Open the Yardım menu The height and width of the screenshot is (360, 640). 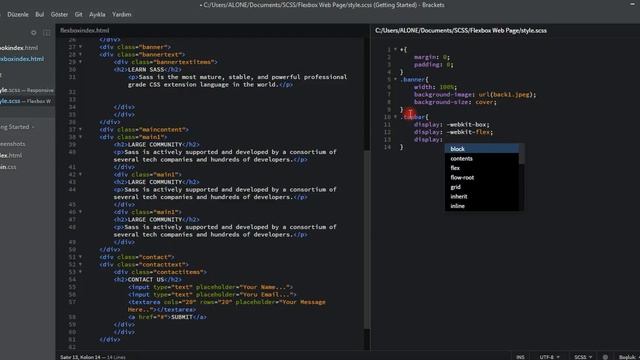pyautogui.click(x=122, y=14)
